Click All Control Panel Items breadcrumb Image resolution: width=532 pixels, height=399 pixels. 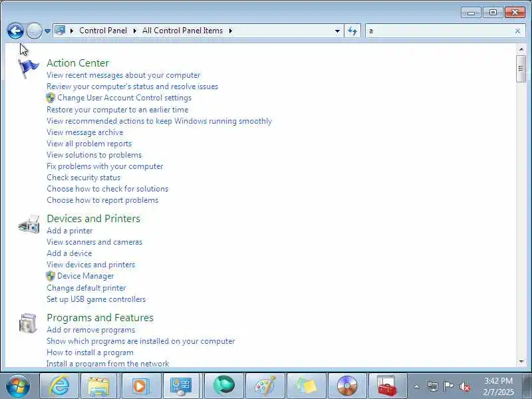tap(182, 31)
